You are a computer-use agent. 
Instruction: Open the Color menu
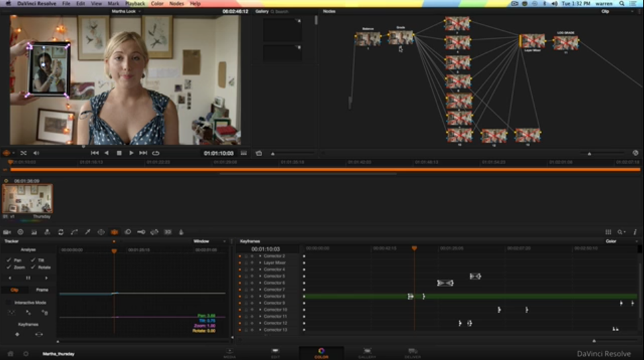[157, 3]
